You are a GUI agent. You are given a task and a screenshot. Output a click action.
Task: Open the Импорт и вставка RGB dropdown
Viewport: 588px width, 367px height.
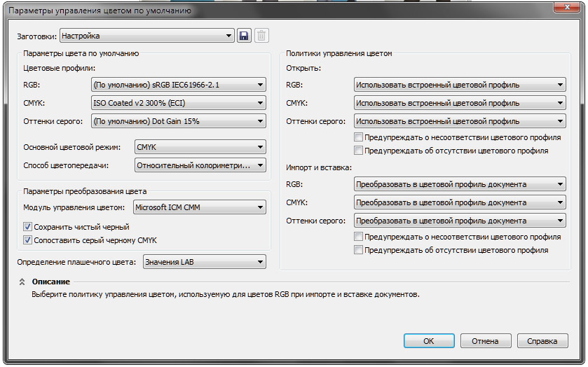[460, 184]
